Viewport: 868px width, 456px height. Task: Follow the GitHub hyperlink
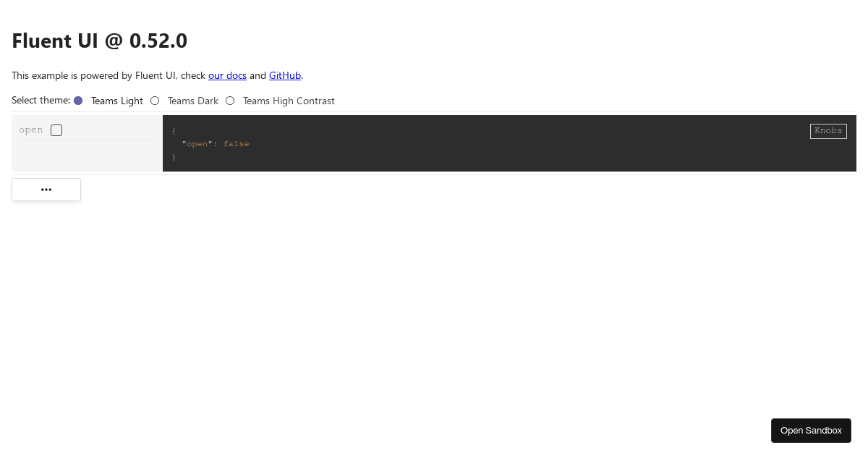pyautogui.click(x=285, y=75)
